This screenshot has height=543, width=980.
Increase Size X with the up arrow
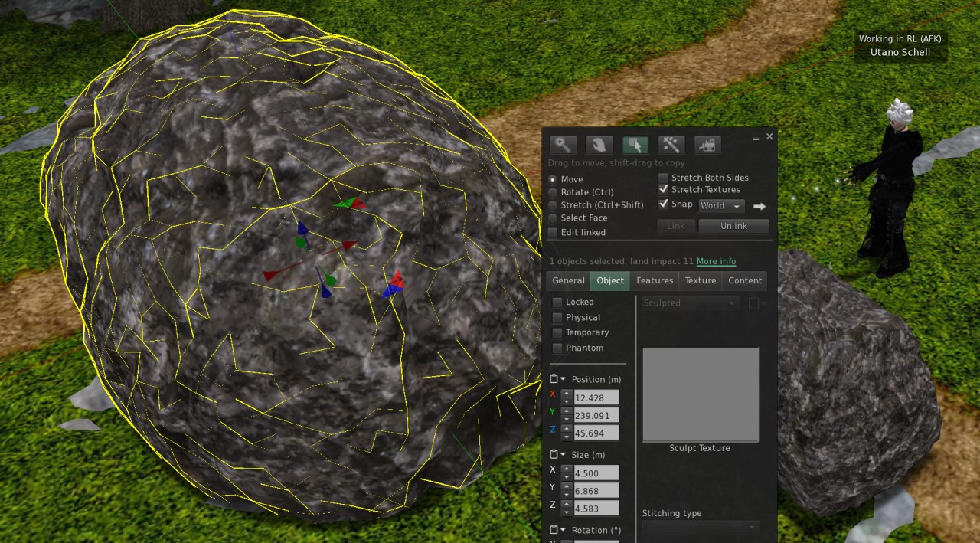point(567,469)
